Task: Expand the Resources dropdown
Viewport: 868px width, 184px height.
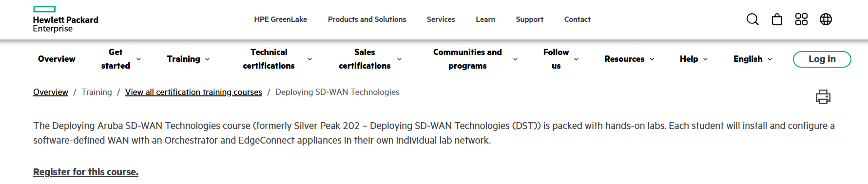Action: 629,59
